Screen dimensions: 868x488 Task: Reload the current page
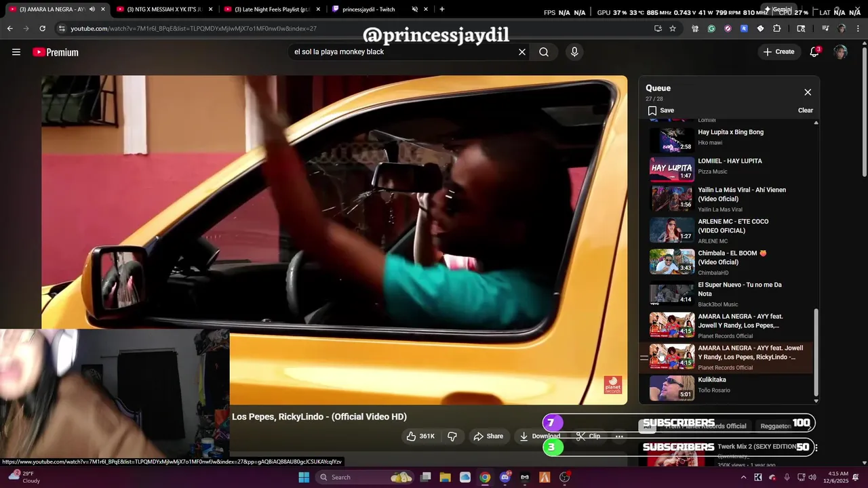pyautogui.click(x=42, y=28)
